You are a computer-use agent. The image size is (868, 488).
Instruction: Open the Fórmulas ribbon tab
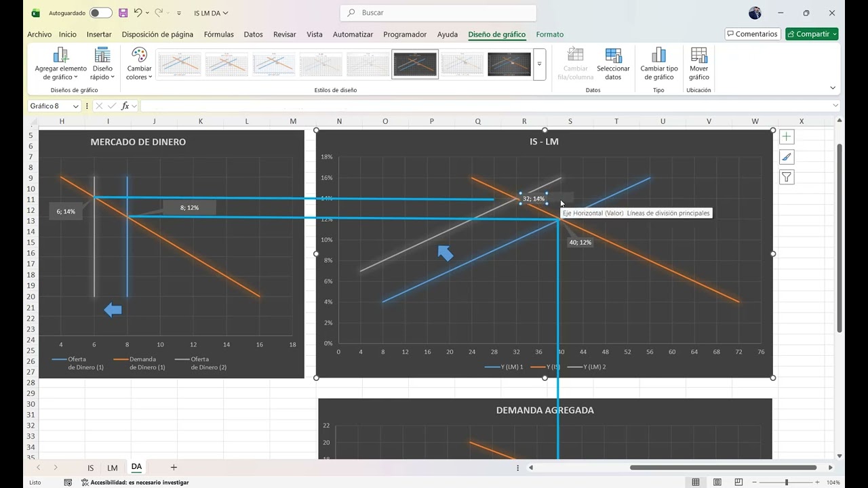[218, 35]
